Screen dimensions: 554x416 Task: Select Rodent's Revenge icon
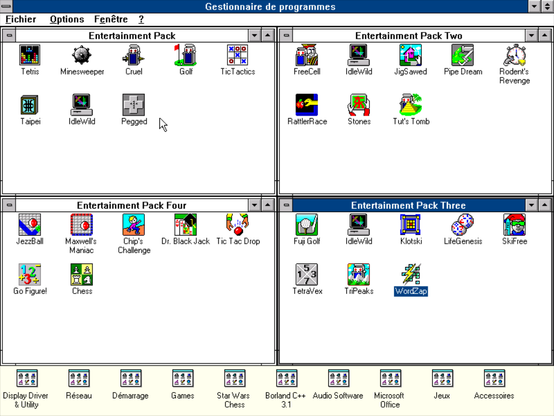(514, 55)
